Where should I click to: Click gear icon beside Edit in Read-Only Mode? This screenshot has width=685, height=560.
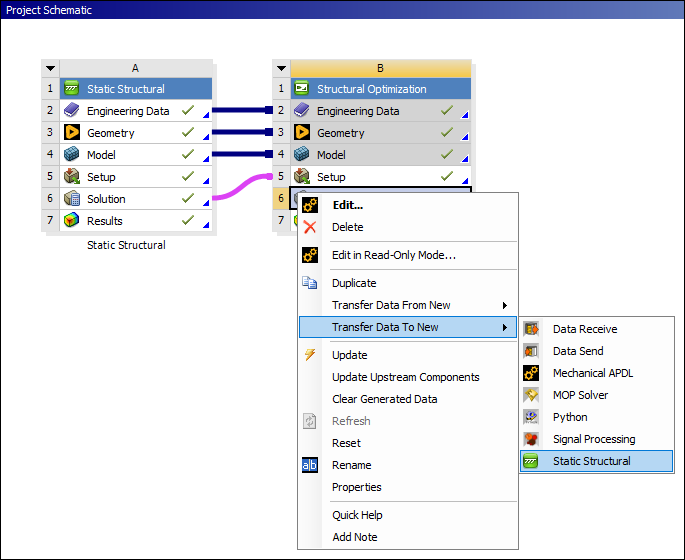point(310,255)
